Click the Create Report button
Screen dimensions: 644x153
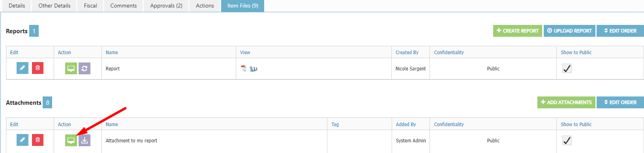(517, 31)
